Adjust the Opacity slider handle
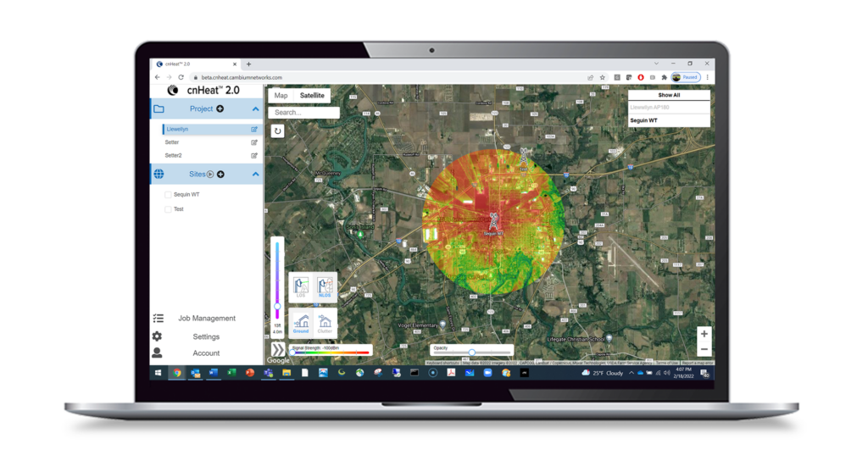 click(472, 353)
